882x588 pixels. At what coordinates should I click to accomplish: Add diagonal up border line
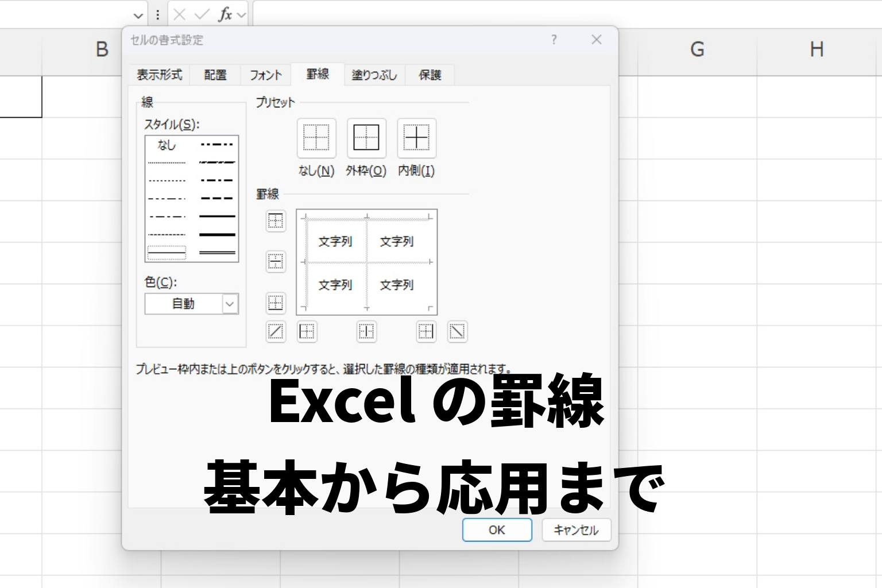(x=276, y=331)
